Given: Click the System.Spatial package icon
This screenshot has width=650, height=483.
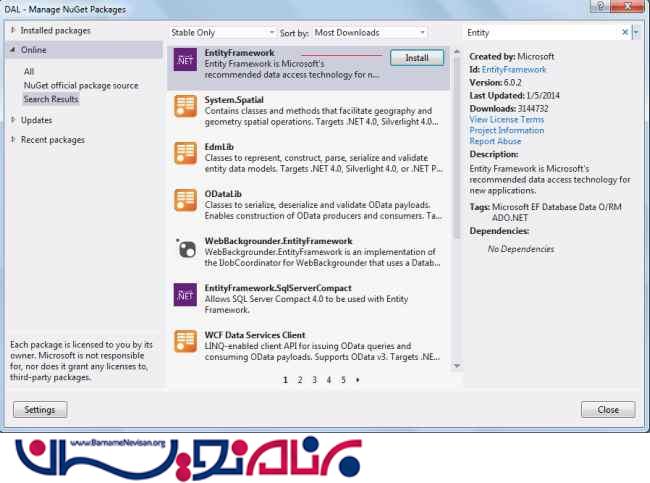Looking at the screenshot, I should pos(185,106).
